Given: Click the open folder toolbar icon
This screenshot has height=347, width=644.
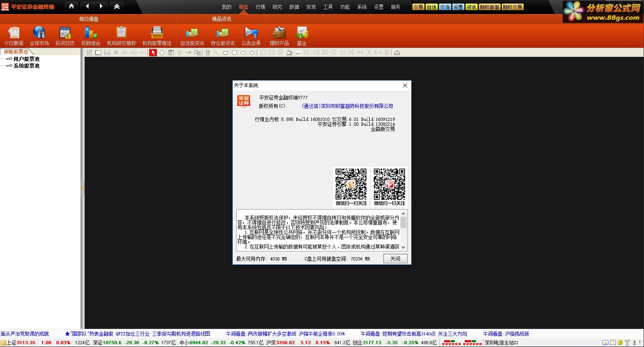Looking at the screenshot, I should point(98,52).
